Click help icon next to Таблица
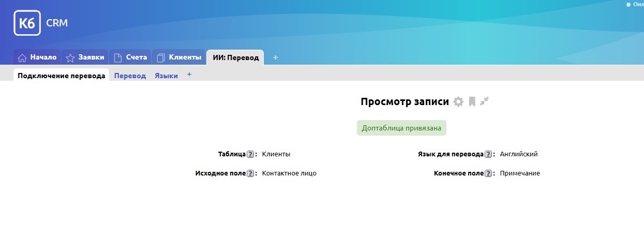644x235 pixels. (250, 154)
